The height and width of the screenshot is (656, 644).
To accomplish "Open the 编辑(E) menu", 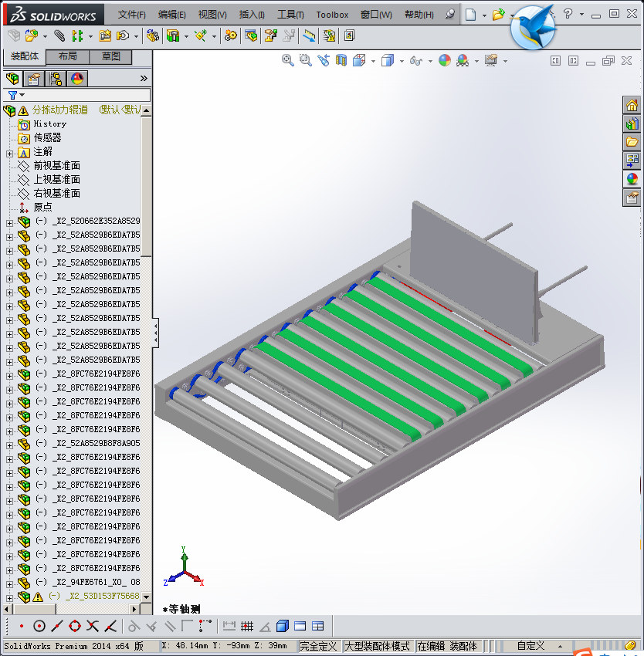I will (x=171, y=15).
